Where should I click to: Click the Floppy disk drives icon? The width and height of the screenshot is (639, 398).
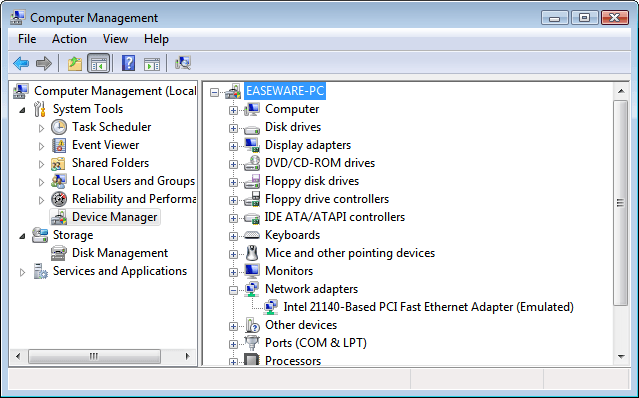click(252, 181)
